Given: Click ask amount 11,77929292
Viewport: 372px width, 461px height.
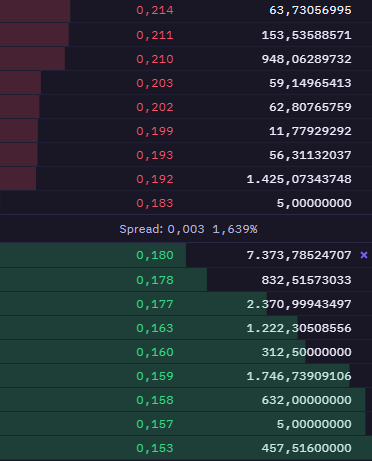Looking at the screenshot, I should [310, 131].
